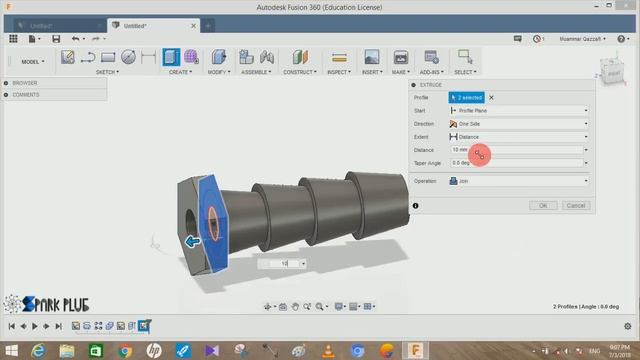The height and width of the screenshot is (360, 640).
Task: Click the Pan hand icon
Action: coord(295,307)
